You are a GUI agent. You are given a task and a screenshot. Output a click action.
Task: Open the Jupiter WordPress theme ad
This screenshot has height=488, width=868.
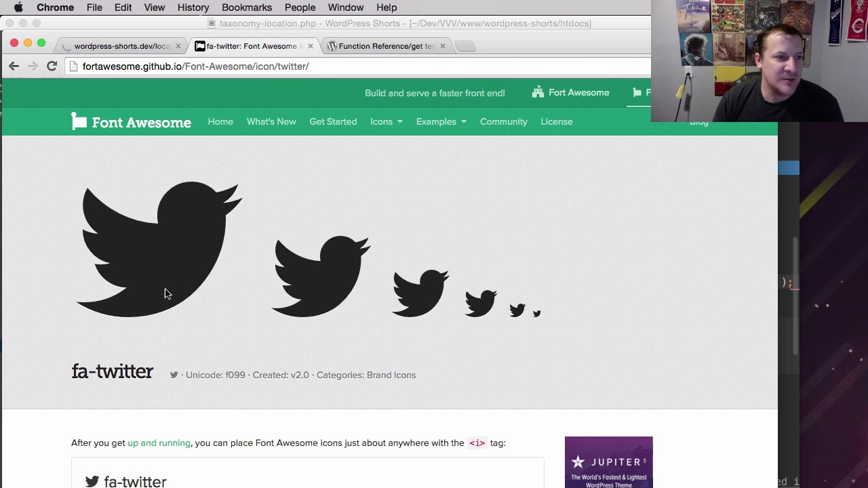tap(609, 462)
